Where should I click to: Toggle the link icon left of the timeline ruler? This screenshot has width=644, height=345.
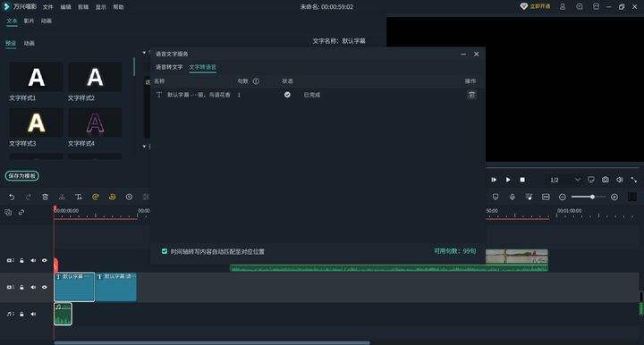tap(21, 212)
